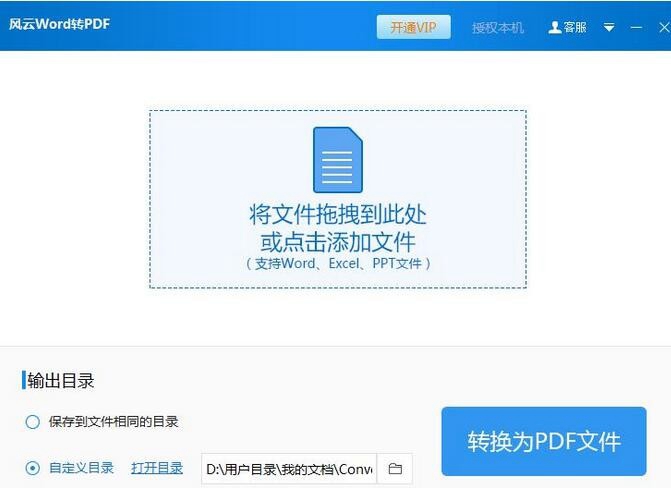671x488 pixels.
Task: Click the 输出目录 section heading
Action: [x=60, y=381]
